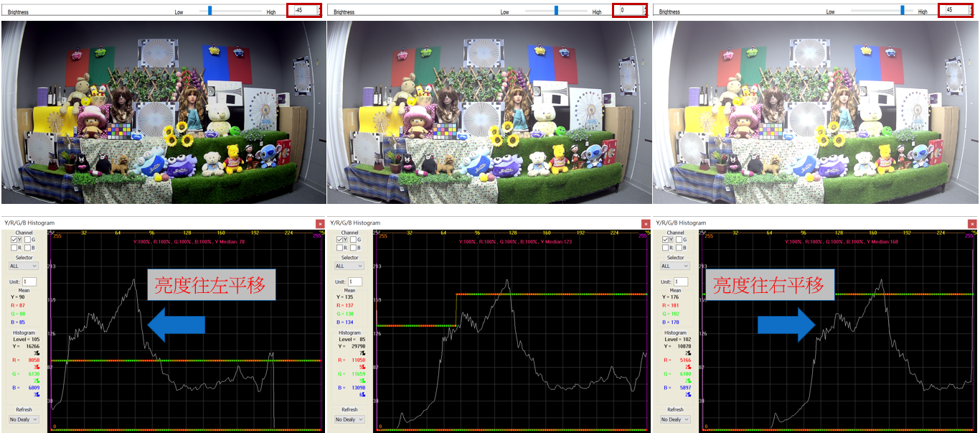Click the left Brightness slider handle
This screenshot has height=433, width=980.
pyautogui.click(x=210, y=11)
